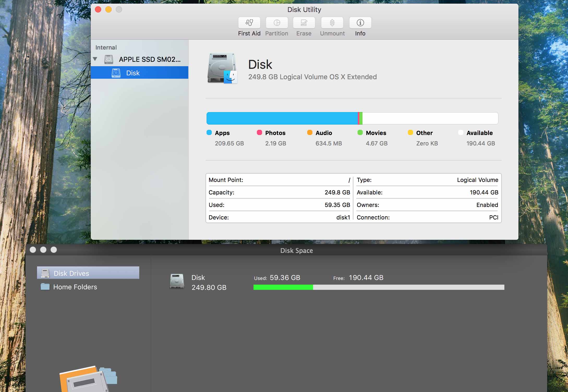Collapse the APPLE SSD disclosure triangle
This screenshot has height=392, width=568.
[95, 59]
